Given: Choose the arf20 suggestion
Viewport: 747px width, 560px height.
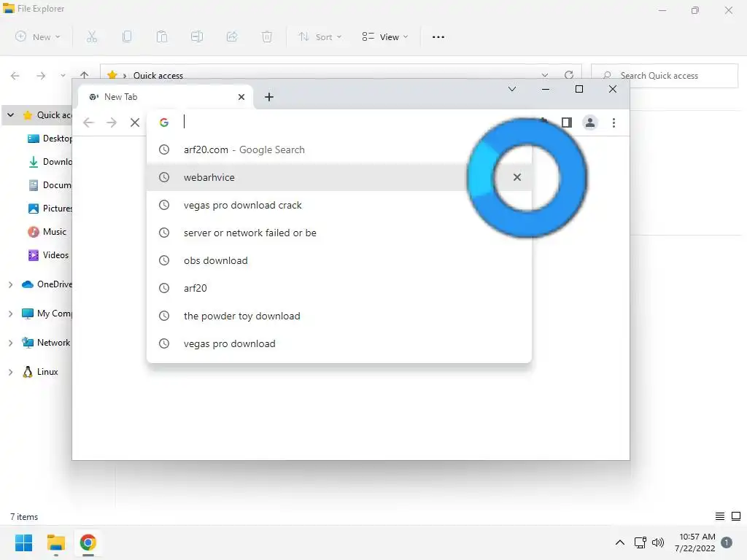Looking at the screenshot, I should (338, 288).
